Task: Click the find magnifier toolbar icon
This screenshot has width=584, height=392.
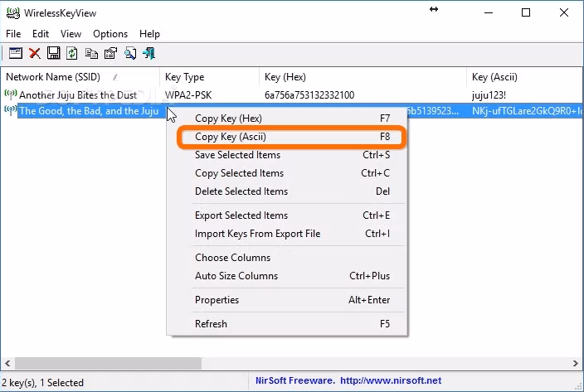Action: click(x=130, y=53)
